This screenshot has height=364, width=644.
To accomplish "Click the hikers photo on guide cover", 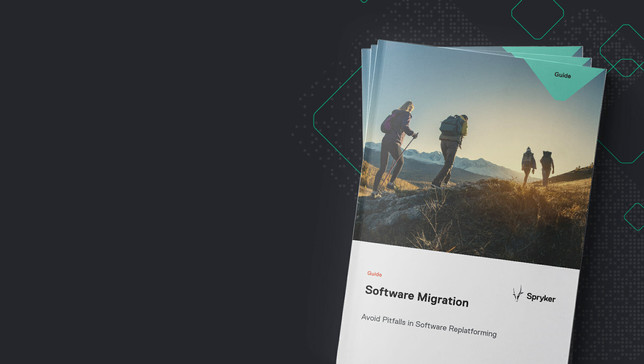I will pos(480,154).
